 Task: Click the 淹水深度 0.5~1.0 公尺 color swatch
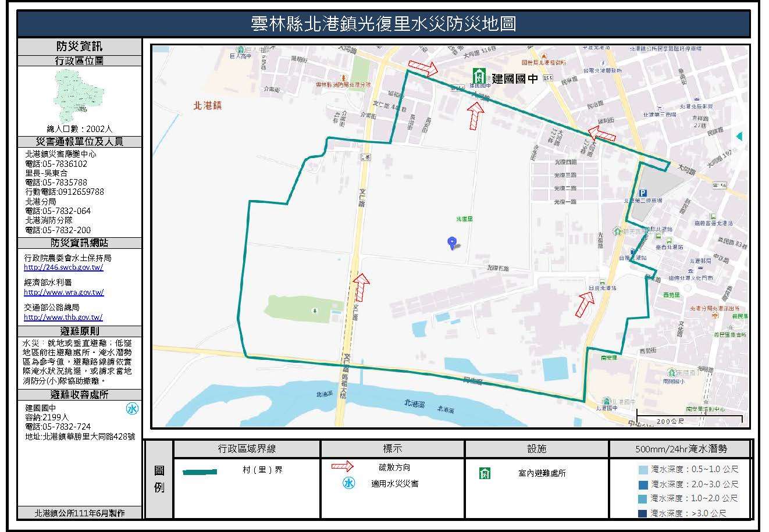(x=643, y=470)
